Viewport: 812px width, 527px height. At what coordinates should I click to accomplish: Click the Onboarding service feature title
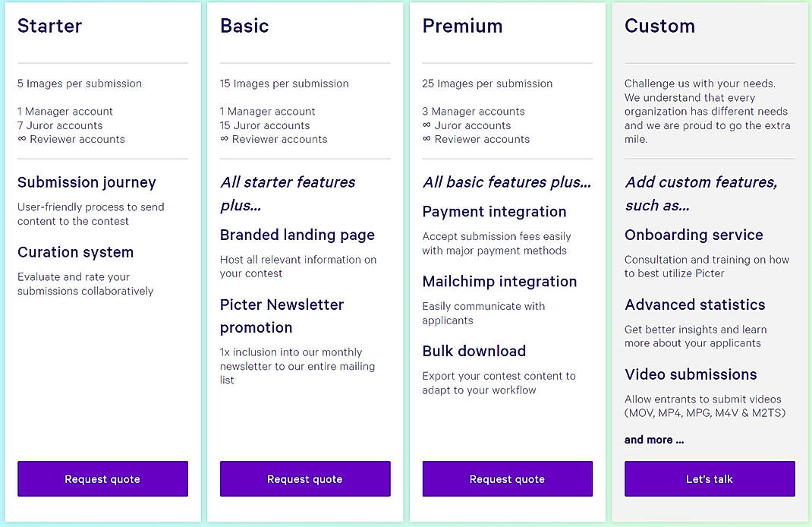[694, 235]
